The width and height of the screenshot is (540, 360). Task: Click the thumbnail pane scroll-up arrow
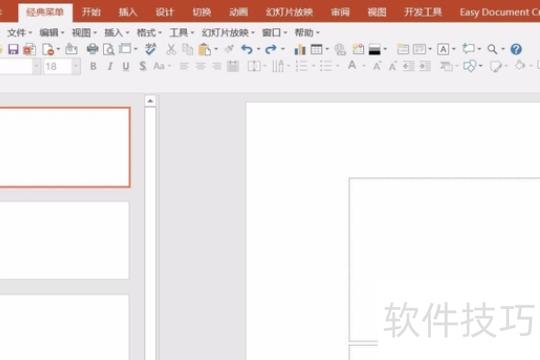tap(150, 101)
